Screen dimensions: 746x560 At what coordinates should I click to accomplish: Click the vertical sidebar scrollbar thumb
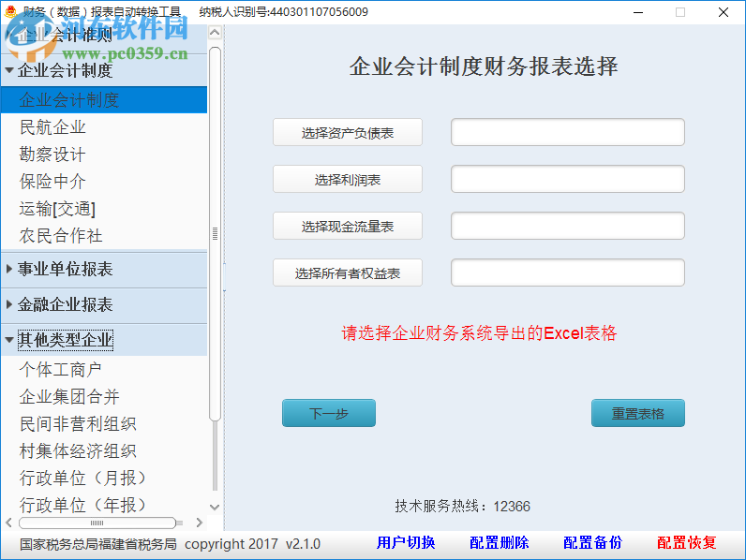pos(215,234)
